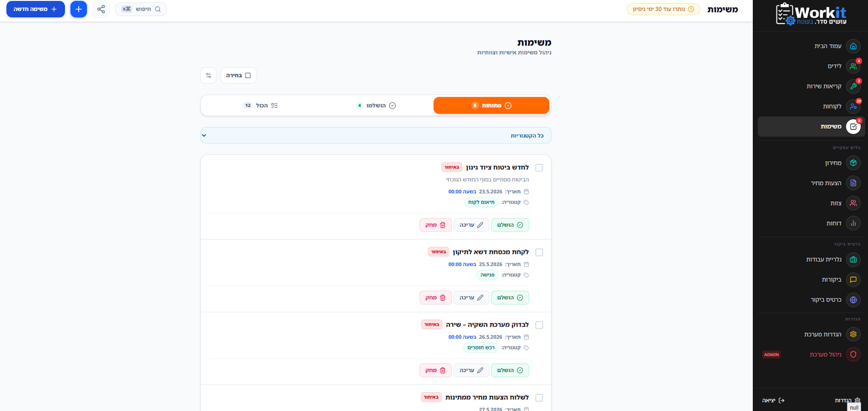Expand the כל הקטגוריות dropdown
868x411 pixels.
[376, 136]
